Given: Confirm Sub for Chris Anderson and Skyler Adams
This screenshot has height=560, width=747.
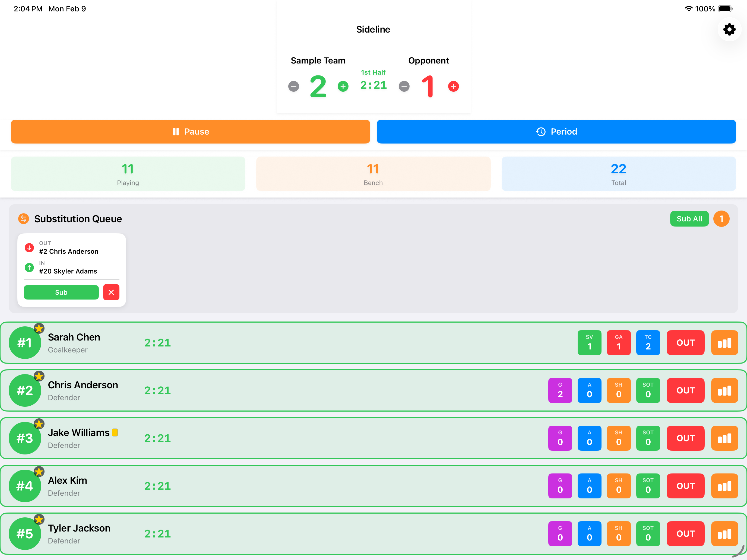Looking at the screenshot, I should (x=61, y=292).
